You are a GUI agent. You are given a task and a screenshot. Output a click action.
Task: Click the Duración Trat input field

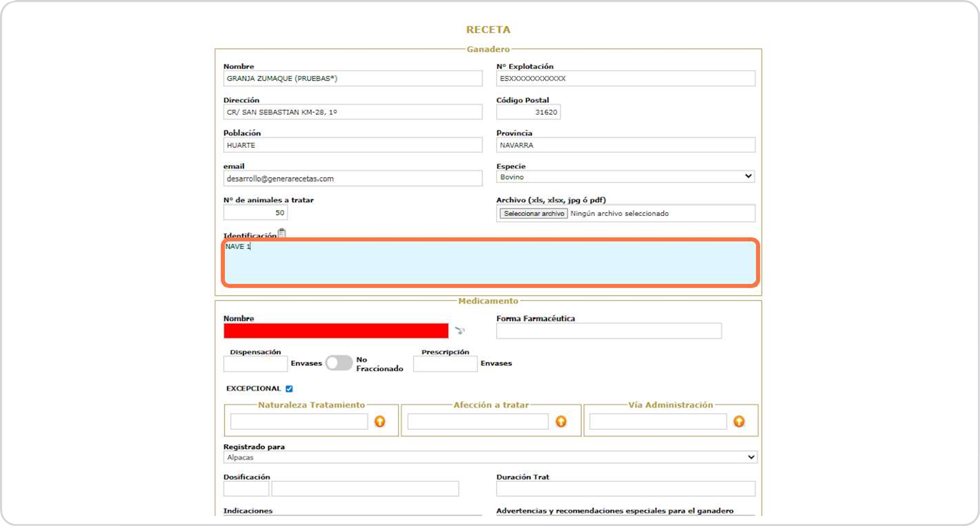[625, 489]
